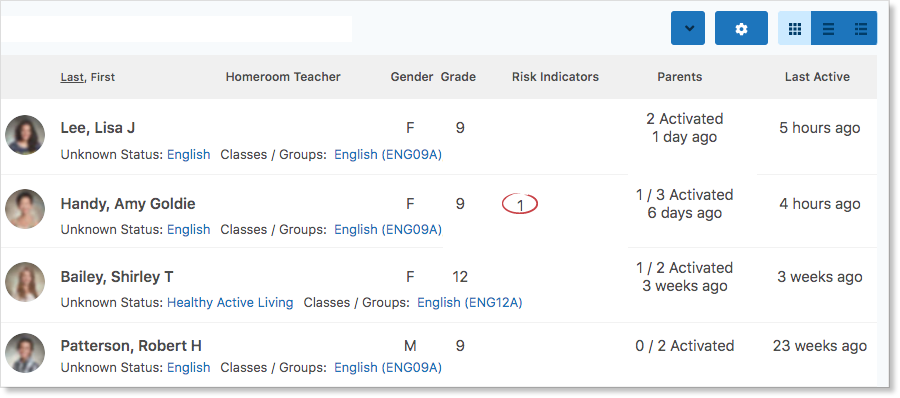Open English (ENG12A) class link

(x=470, y=303)
